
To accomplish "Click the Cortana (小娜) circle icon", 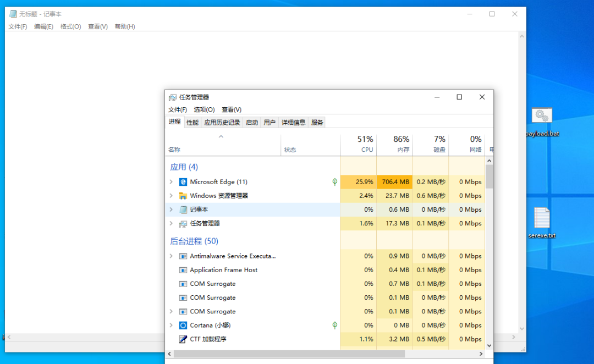I will 183,326.
